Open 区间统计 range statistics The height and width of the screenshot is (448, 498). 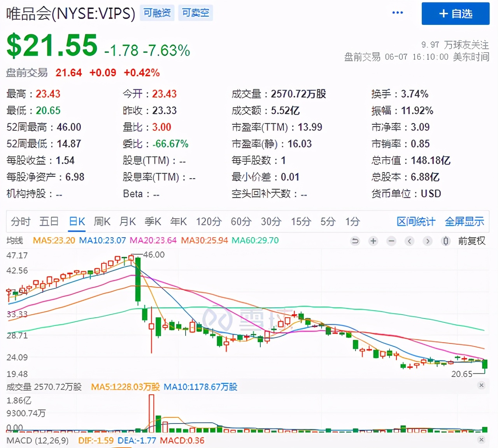tap(416, 222)
